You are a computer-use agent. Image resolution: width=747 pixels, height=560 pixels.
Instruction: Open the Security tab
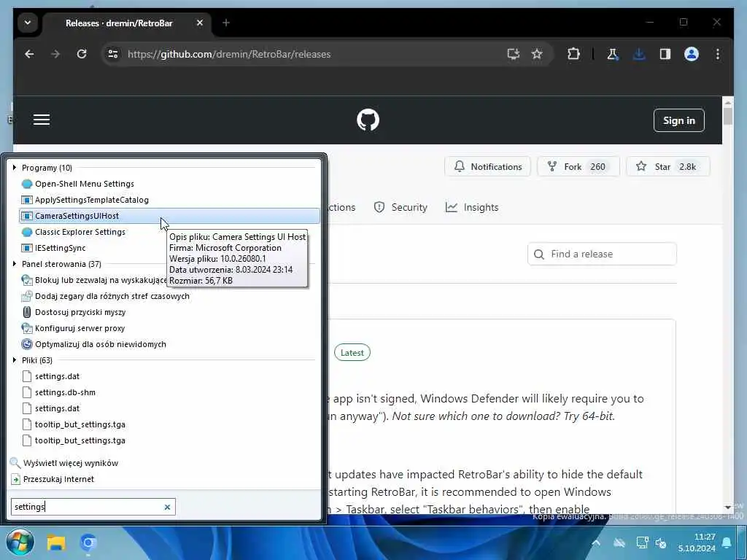click(400, 207)
